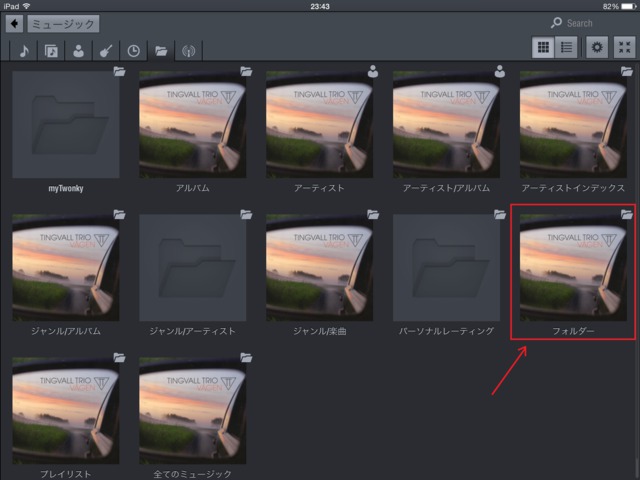Click folder badge icon on フォルダー
This screenshot has height=480, width=640.
(x=627, y=213)
